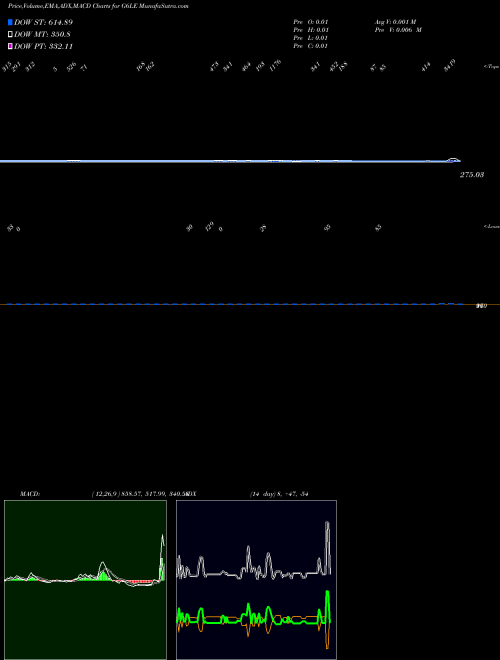Click the price spike at the price line's end

[x=453, y=160]
